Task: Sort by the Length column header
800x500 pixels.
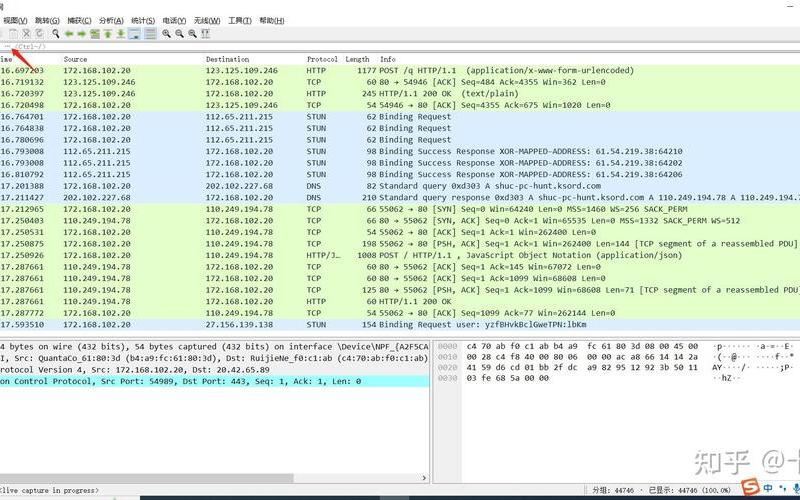Action: (x=357, y=59)
